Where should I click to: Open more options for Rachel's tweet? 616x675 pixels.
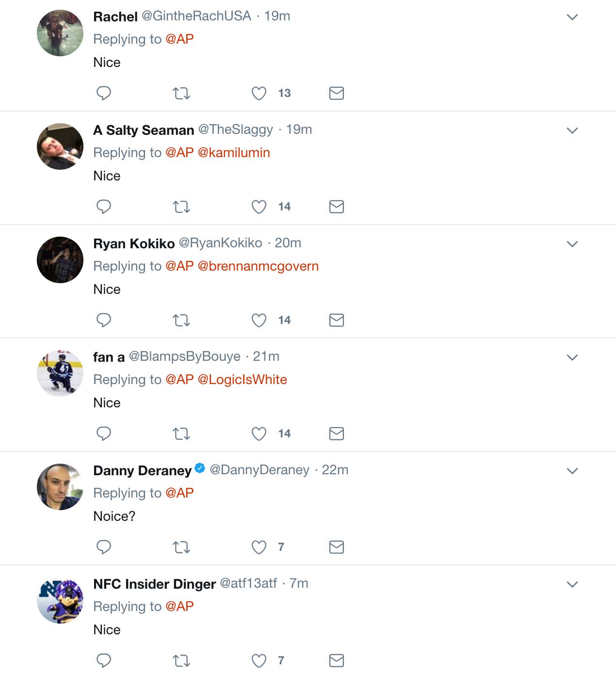coord(572,17)
